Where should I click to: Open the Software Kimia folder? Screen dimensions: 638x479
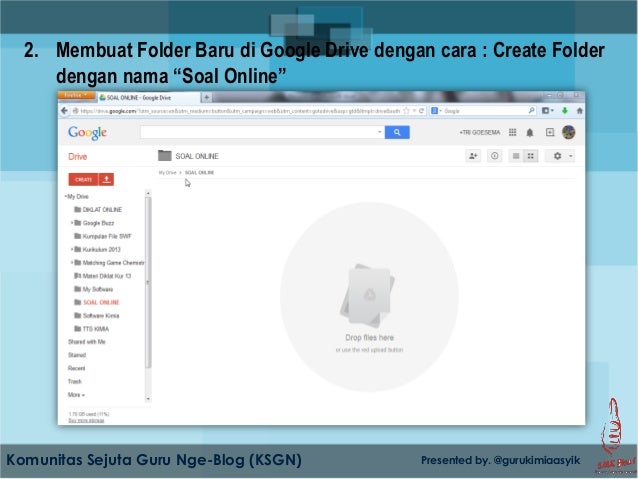coord(101,315)
